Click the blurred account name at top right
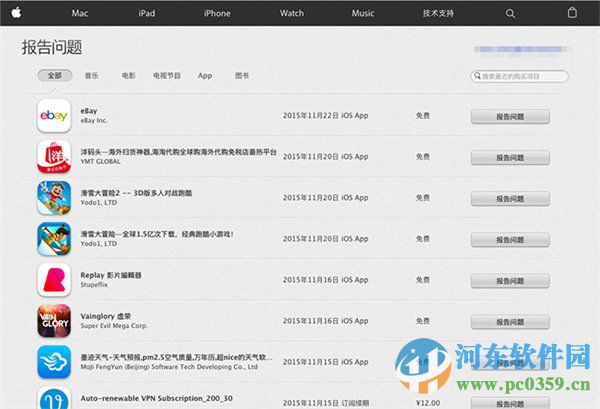The height and width of the screenshot is (409, 600). (522, 49)
